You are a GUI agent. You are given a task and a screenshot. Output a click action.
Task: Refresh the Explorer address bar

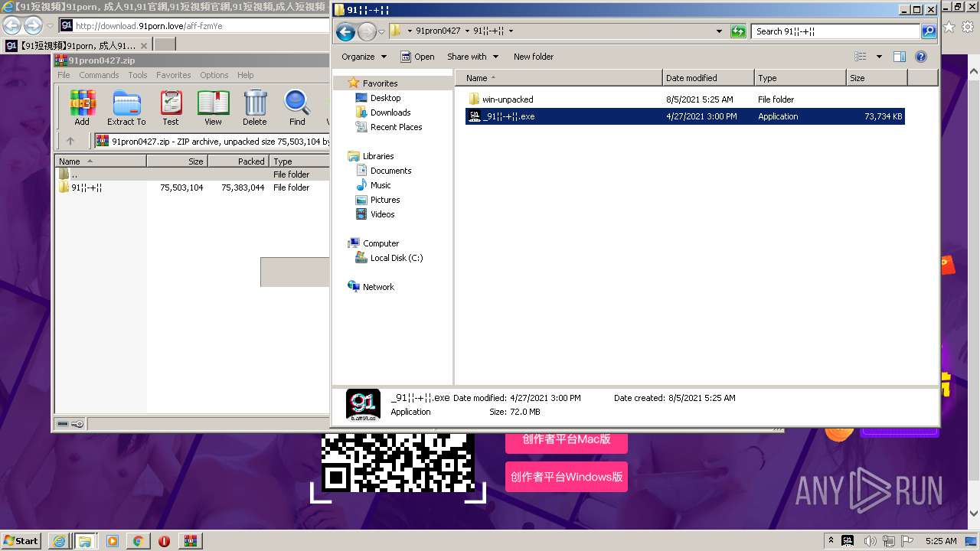pos(738,31)
